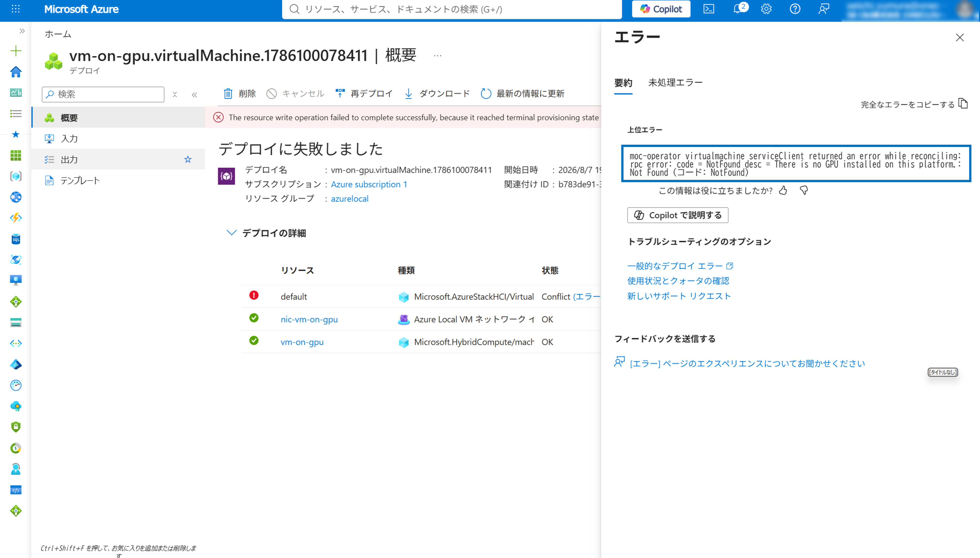
Task: Click the Copilot button
Action: point(661,9)
